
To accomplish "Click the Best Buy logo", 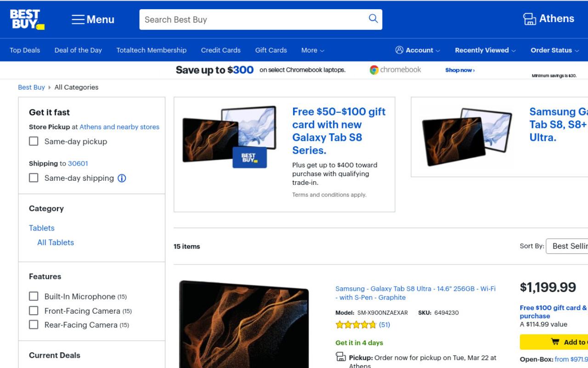I will point(27,20).
